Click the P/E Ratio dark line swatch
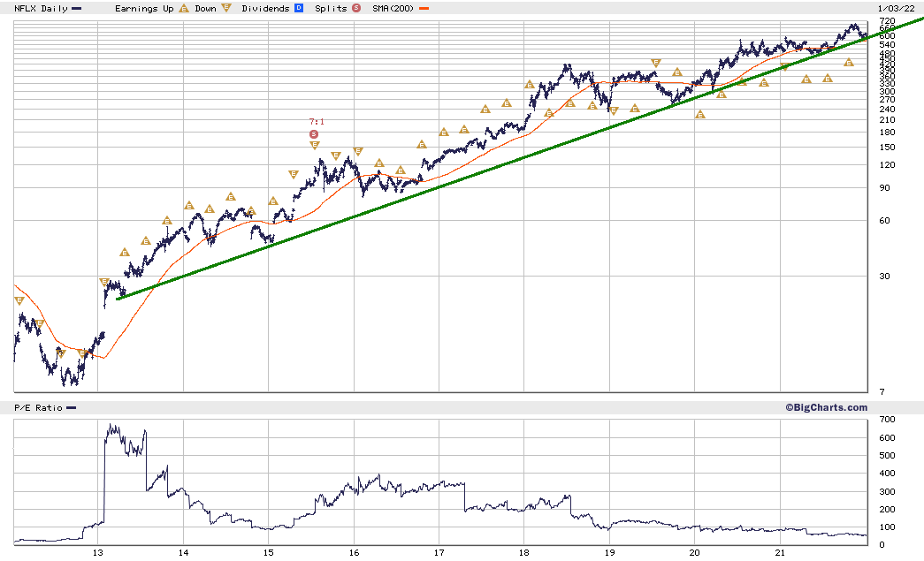 click(72, 408)
